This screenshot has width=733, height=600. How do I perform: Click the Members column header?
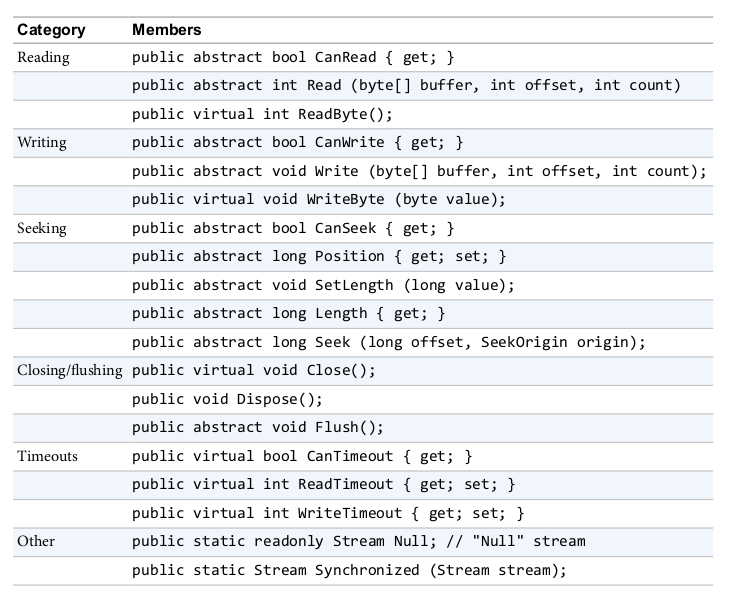point(166,30)
